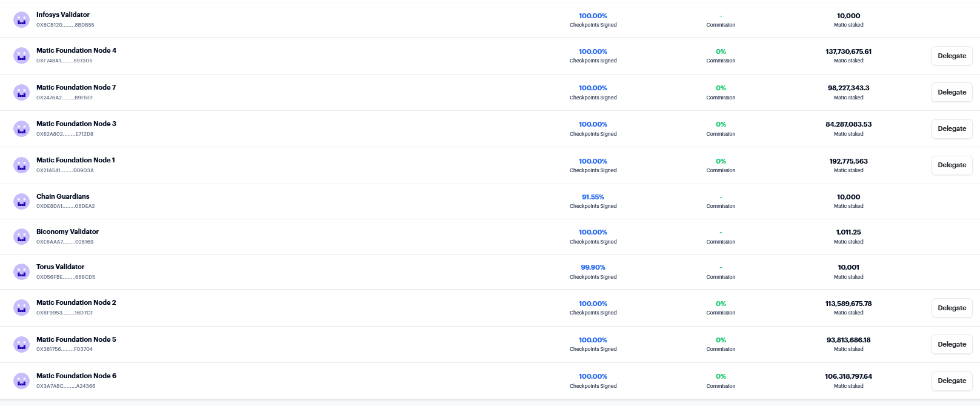Click the Biconomy Validator avatar icon
980x406 pixels.
pos(22,236)
